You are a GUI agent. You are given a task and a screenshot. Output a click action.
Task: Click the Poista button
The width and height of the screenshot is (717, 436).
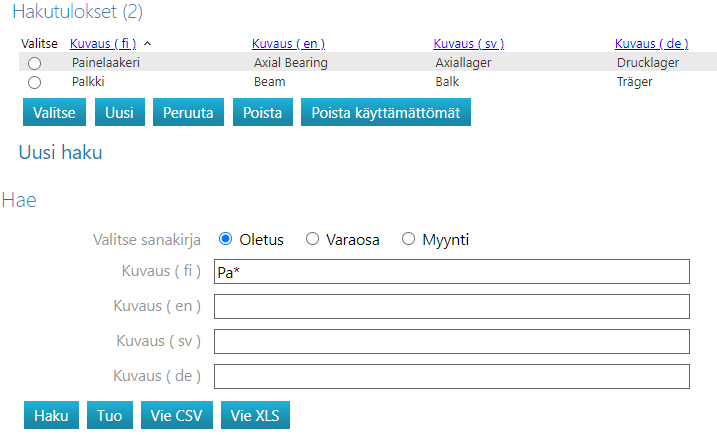pyautogui.click(x=263, y=112)
